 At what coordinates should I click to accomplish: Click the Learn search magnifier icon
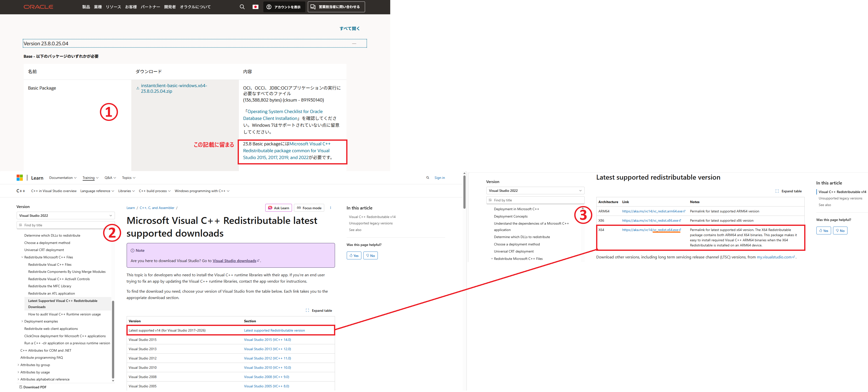pyautogui.click(x=428, y=178)
